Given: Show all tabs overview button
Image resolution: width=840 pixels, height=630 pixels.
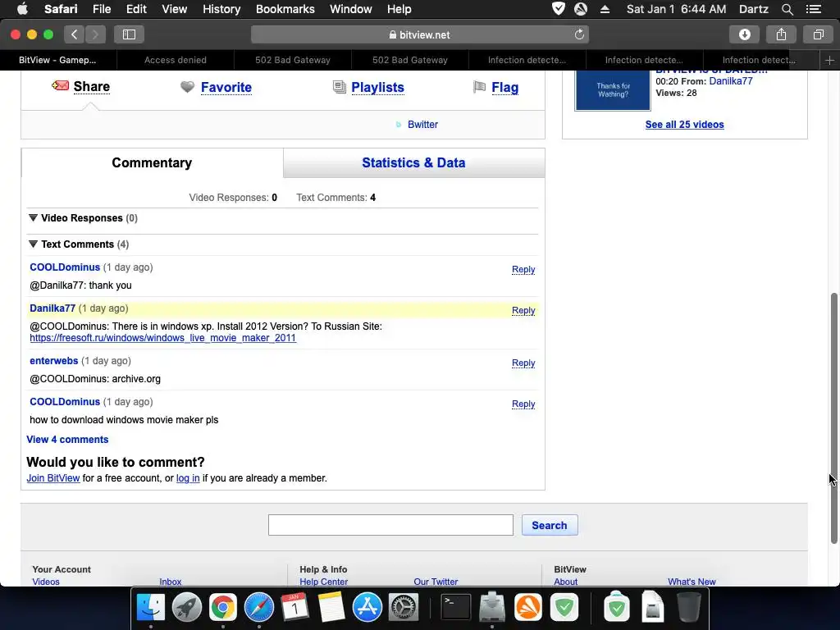Looking at the screenshot, I should click(x=818, y=34).
